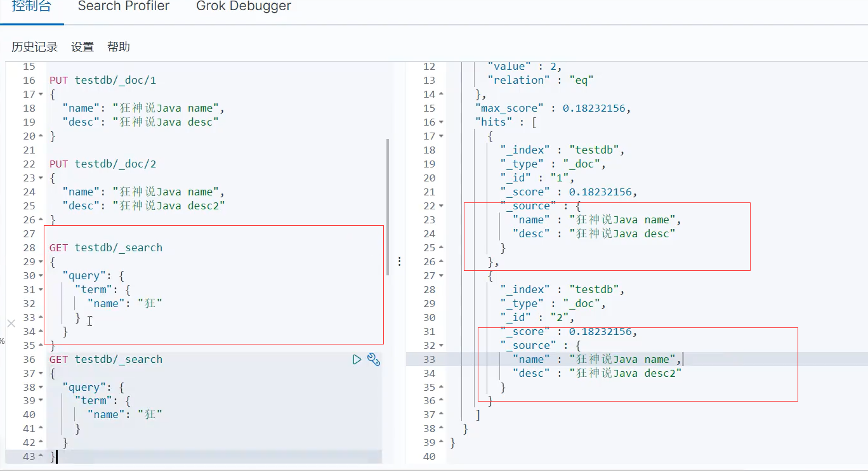Click line number 15 in request editor gutter
The height and width of the screenshot is (472, 868).
[x=29, y=67]
